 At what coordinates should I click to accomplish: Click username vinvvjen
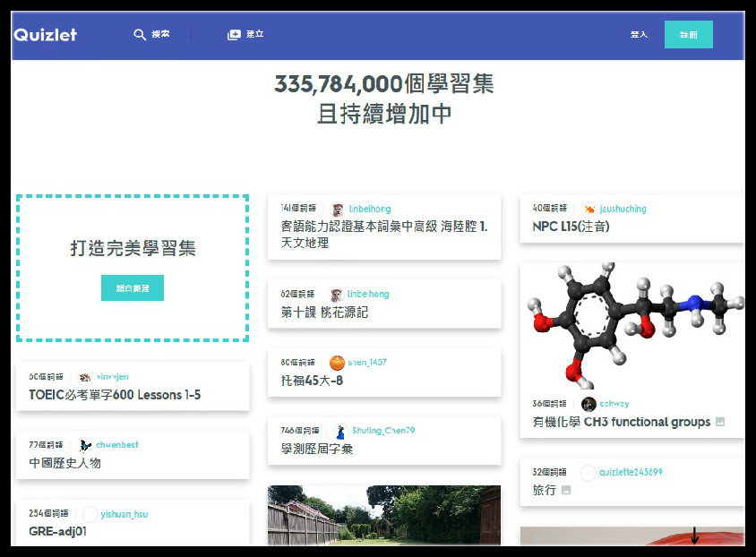(x=113, y=377)
